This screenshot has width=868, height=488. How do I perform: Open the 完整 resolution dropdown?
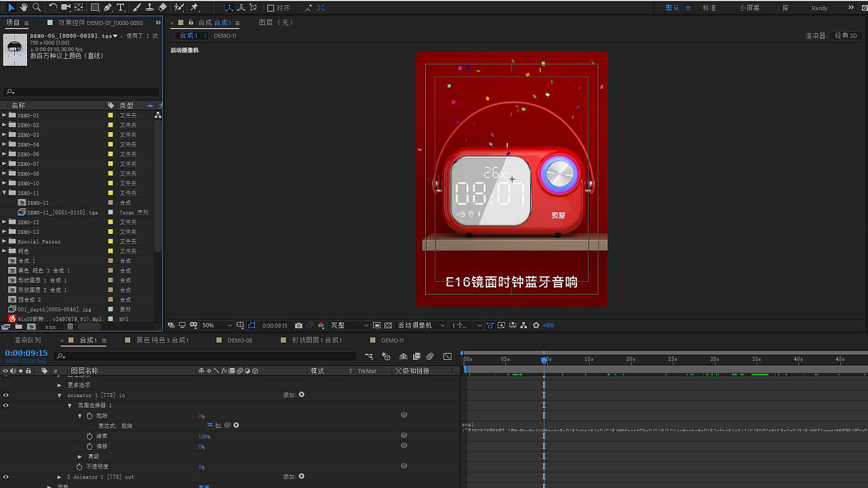pyautogui.click(x=349, y=325)
